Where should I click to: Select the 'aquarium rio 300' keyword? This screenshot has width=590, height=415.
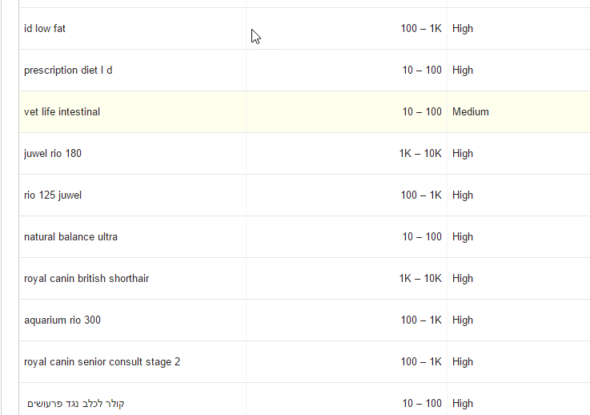click(62, 320)
